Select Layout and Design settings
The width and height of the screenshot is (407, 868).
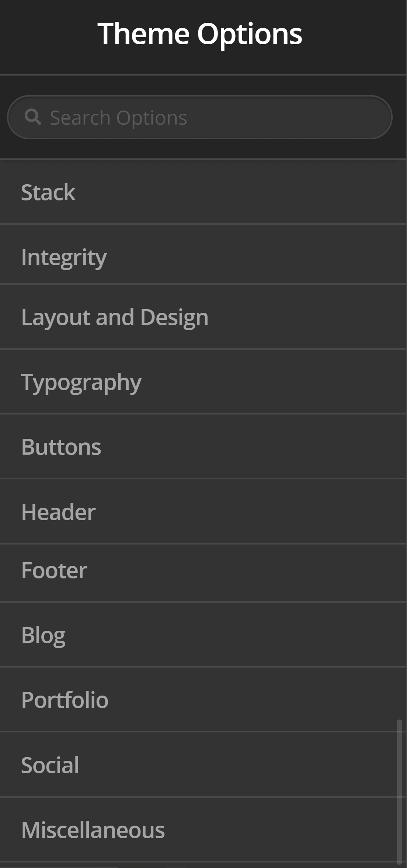(x=115, y=317)
